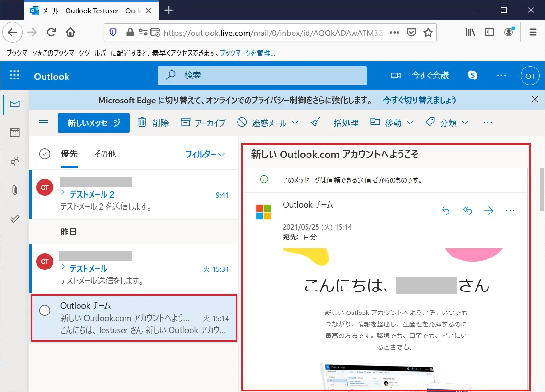
Task: Click the ブックマークを管理 link
Action: 248,53
